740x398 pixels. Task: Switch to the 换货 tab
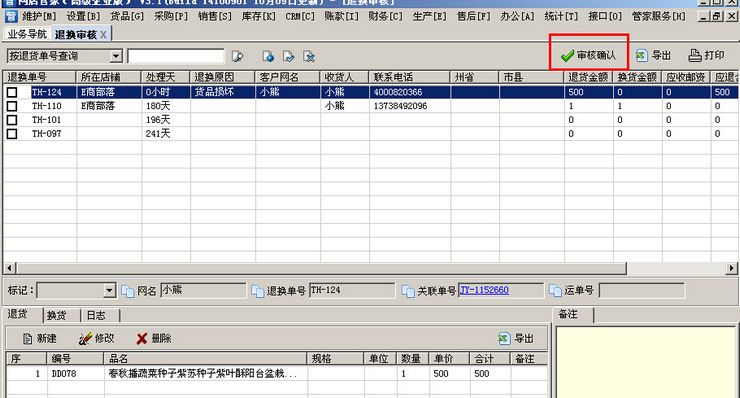tap(57, 315)
